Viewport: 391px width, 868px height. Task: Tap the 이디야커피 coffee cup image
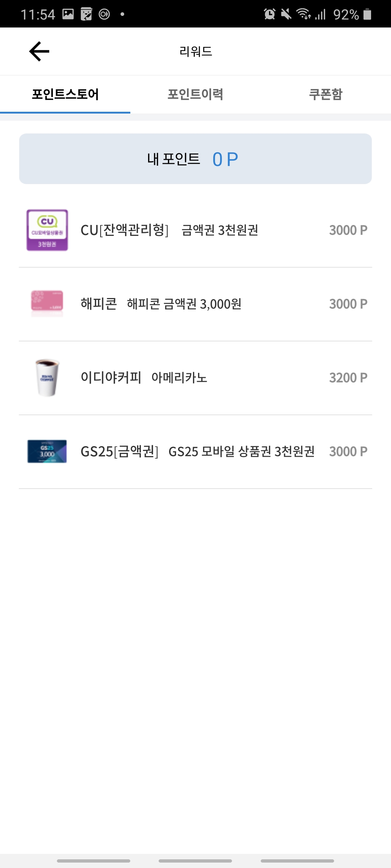click(x=47, y=378)
